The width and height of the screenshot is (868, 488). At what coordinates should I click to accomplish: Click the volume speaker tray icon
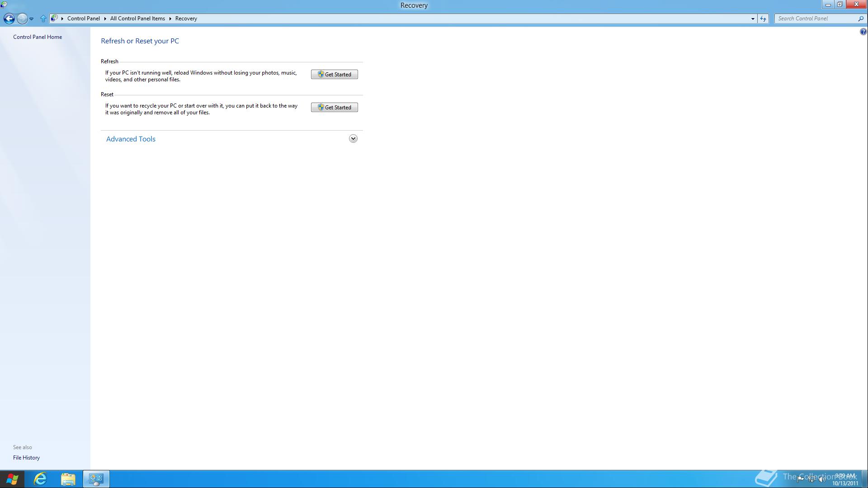coord(822,479)
